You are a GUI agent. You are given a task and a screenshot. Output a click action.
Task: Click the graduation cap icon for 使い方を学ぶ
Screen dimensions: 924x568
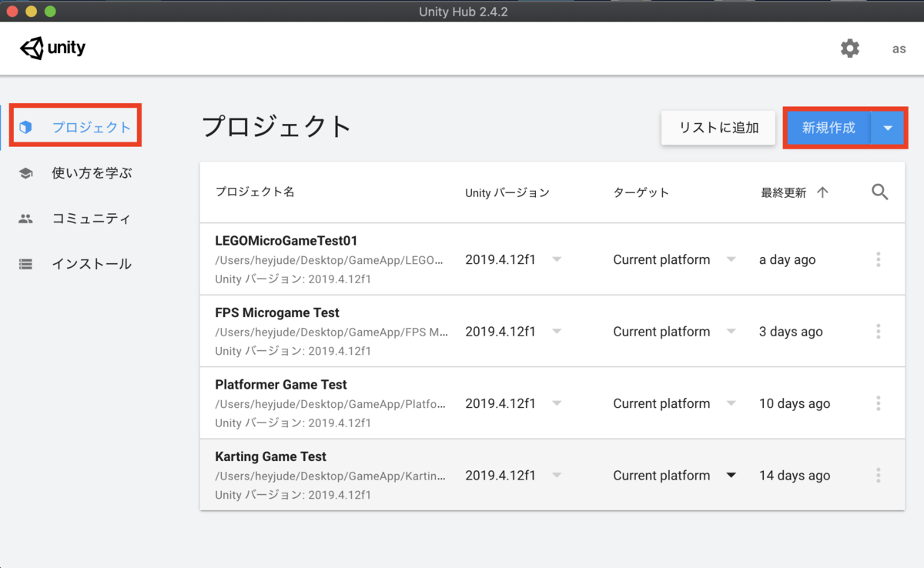tap(26, 173)
